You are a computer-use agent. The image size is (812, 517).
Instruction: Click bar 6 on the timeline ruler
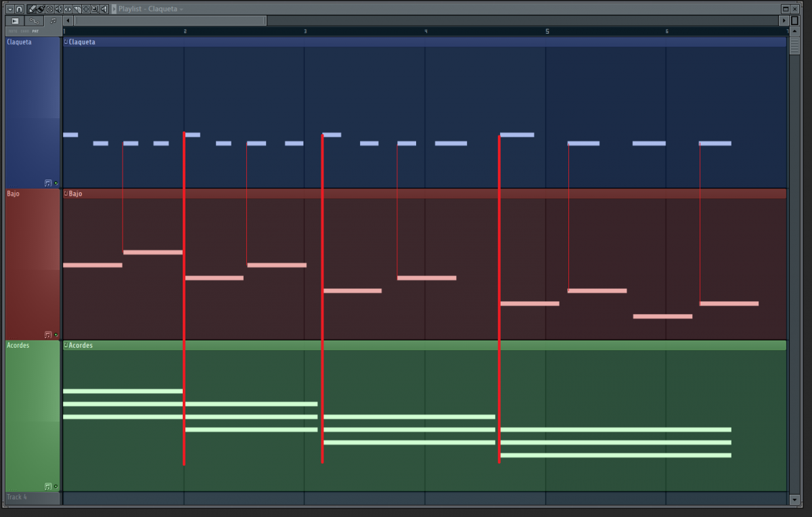(667, 31)
